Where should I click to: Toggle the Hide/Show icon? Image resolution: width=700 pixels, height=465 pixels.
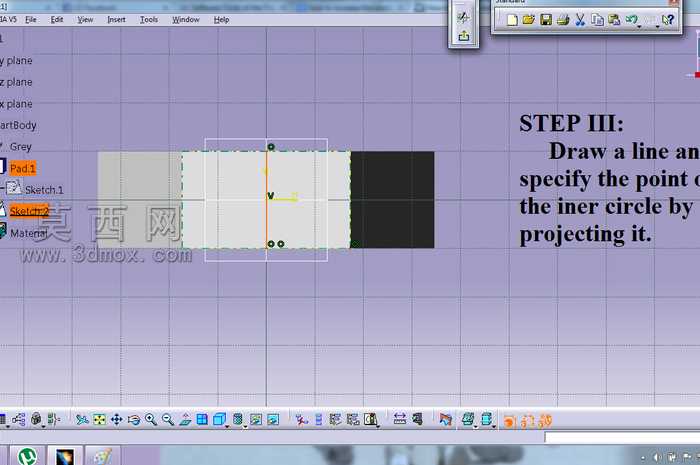(x=256, y=419)
